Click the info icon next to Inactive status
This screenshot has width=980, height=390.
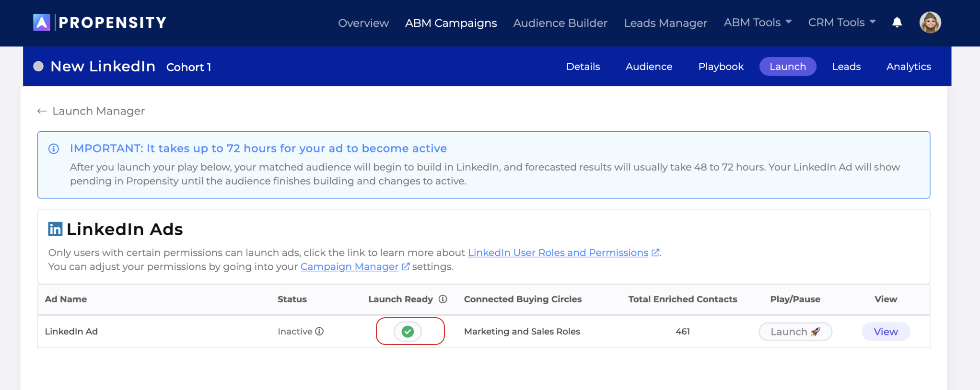(320, 331)
